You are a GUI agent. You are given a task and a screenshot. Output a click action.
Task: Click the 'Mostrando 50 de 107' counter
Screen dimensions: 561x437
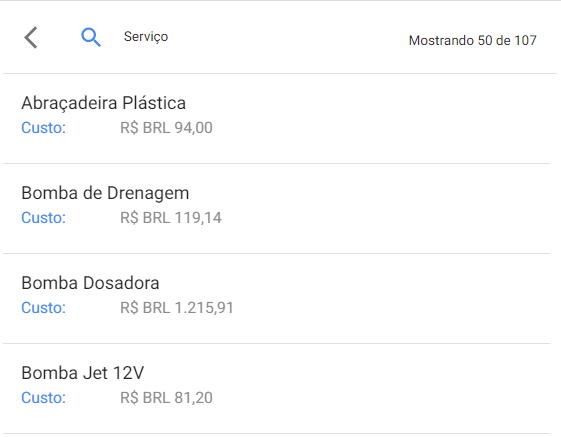473,40
